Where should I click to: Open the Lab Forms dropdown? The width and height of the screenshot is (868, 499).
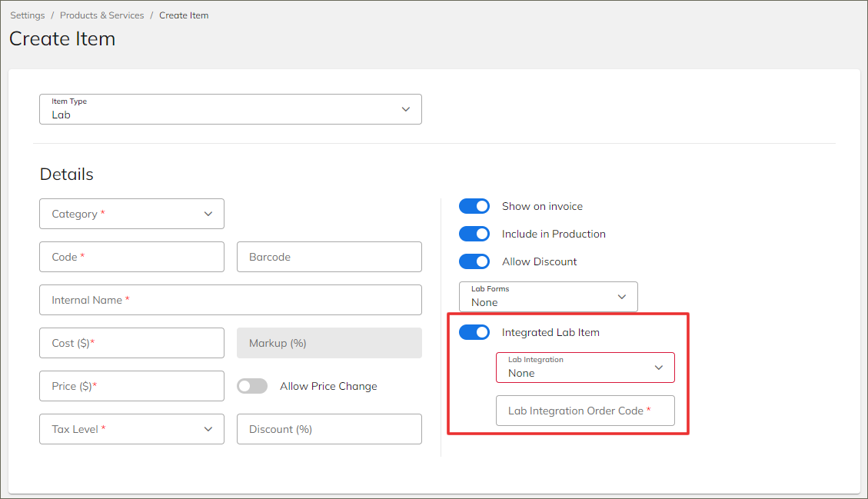coord(548,297)
